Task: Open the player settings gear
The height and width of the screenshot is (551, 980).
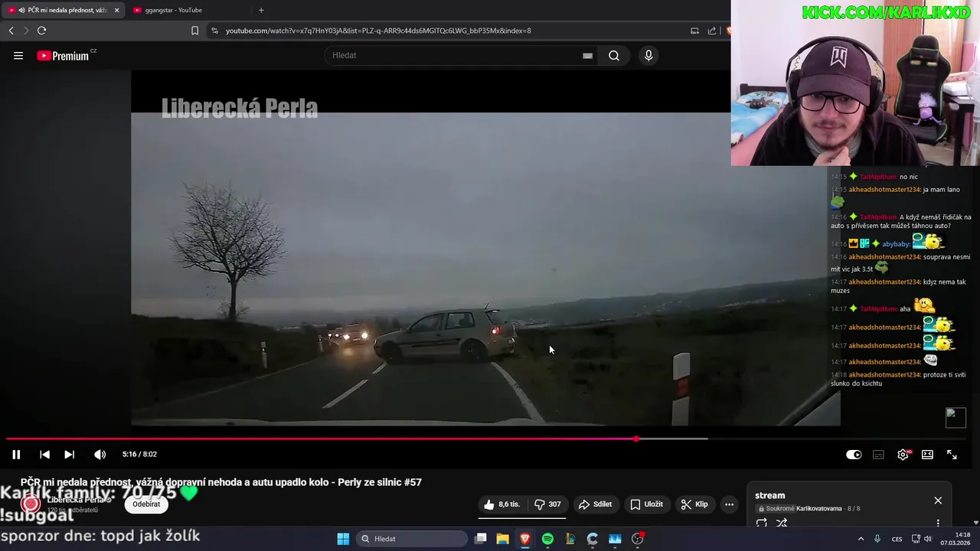Action: click(903, 455)
